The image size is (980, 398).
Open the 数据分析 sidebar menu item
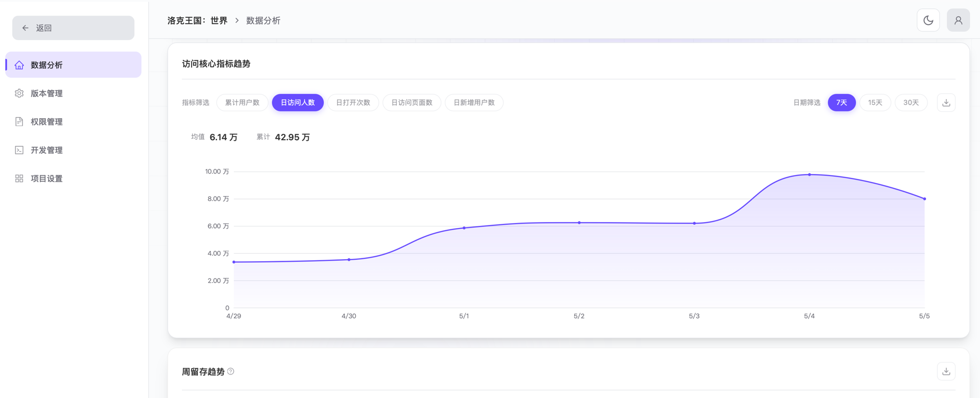73,65
